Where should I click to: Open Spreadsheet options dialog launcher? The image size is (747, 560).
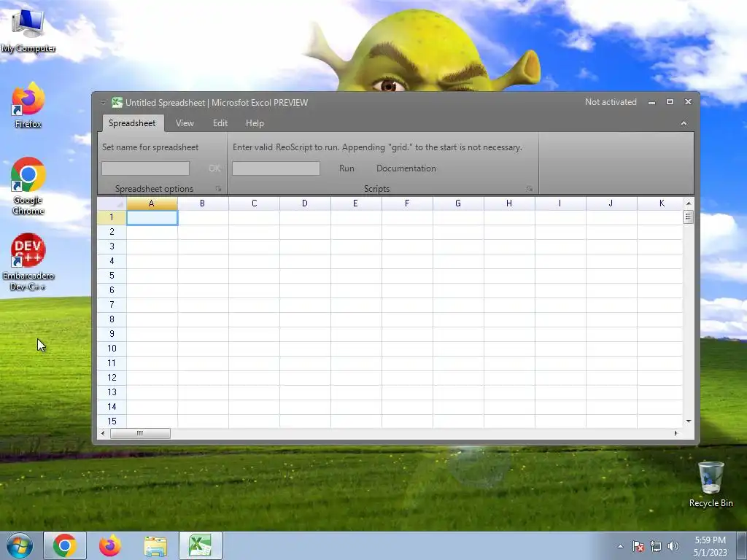[218, 189]
